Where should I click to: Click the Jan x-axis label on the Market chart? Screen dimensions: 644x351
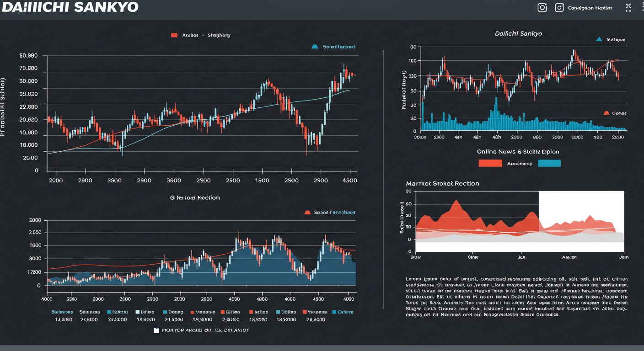coord(624,257)
